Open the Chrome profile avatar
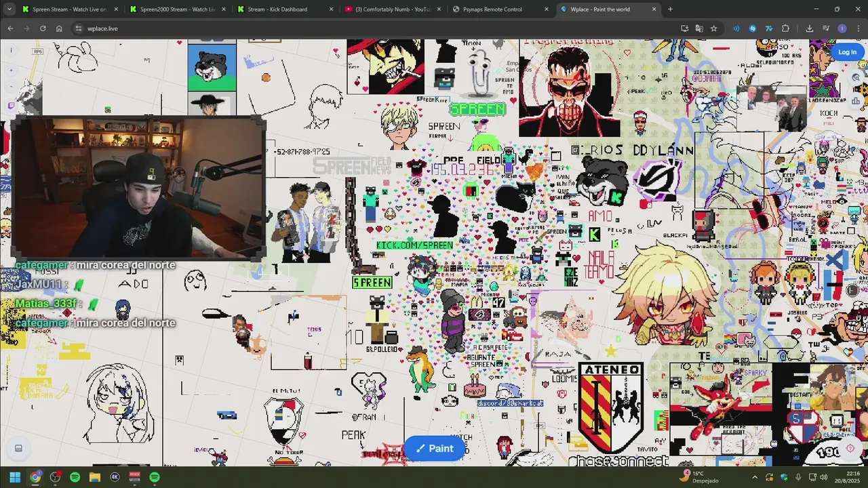 (842, 28)
